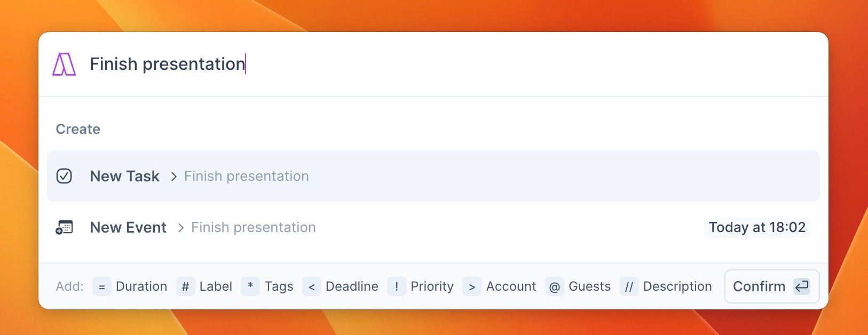
Task: Click the return key icon in Confirm
Action: point(802,286)
